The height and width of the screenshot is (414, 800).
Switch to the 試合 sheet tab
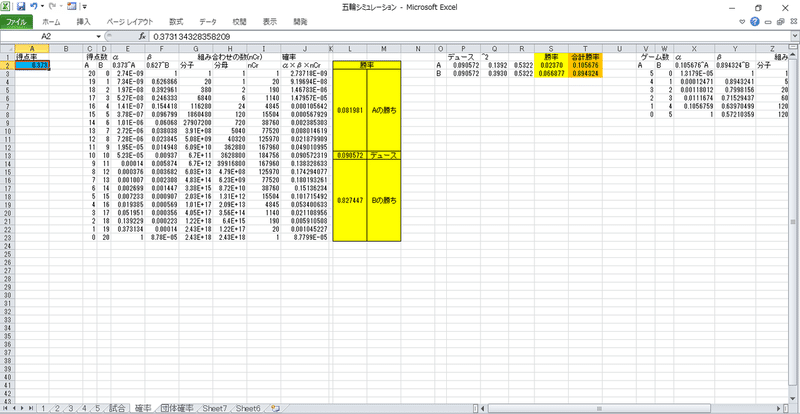(x=117, y=408)
